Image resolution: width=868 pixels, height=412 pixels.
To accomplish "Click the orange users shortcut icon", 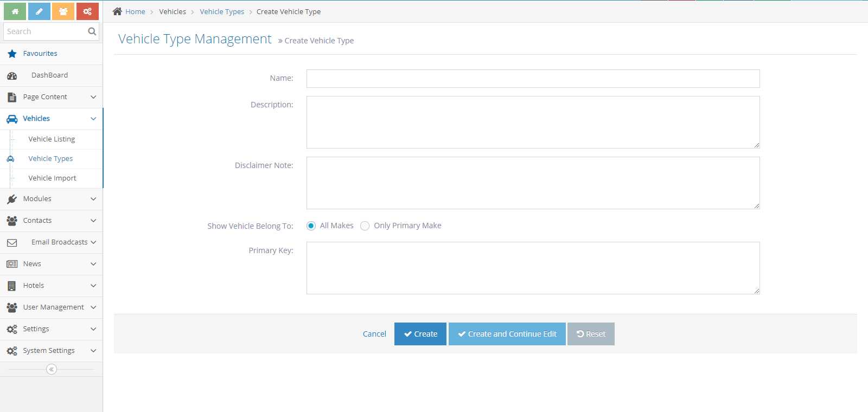I will pos(63,11).
